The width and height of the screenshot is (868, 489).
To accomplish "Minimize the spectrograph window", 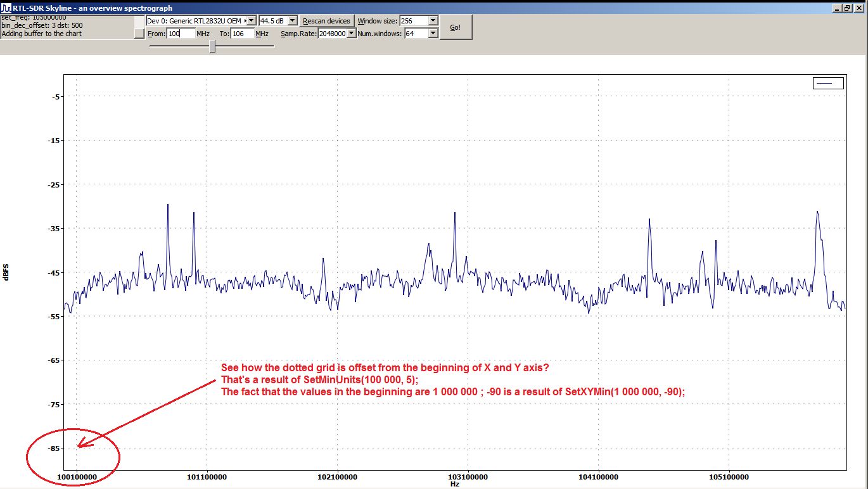I will coord(837,8).
